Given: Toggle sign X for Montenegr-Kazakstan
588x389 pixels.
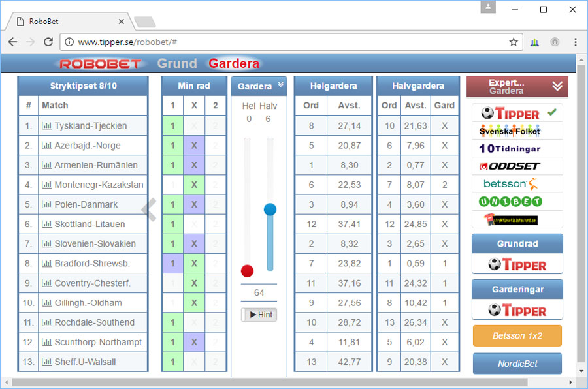Looking at the screenshot, I should tap(194, 185).
